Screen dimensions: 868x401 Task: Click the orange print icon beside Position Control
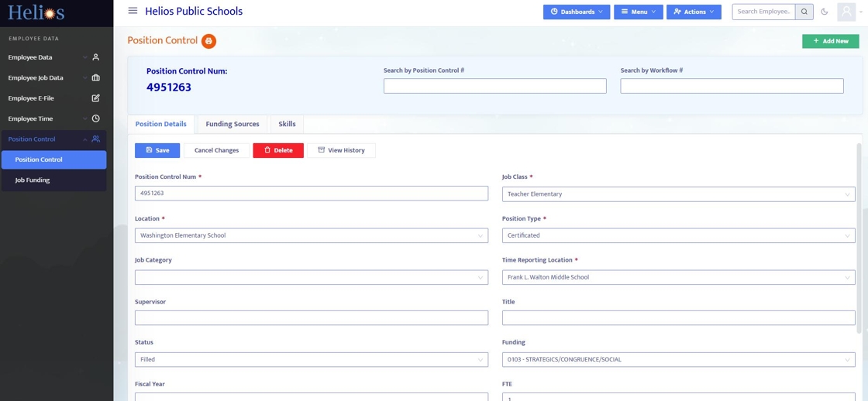(x=208, y=41)
